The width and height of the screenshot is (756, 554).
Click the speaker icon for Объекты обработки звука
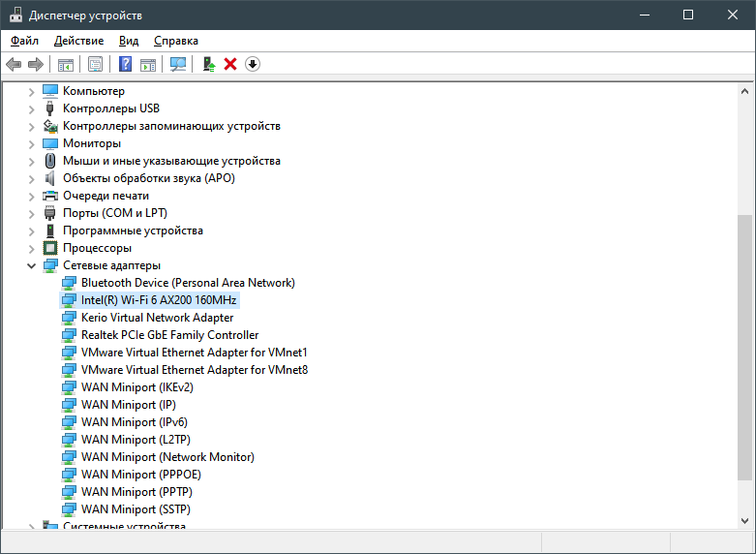coord(49,178)
